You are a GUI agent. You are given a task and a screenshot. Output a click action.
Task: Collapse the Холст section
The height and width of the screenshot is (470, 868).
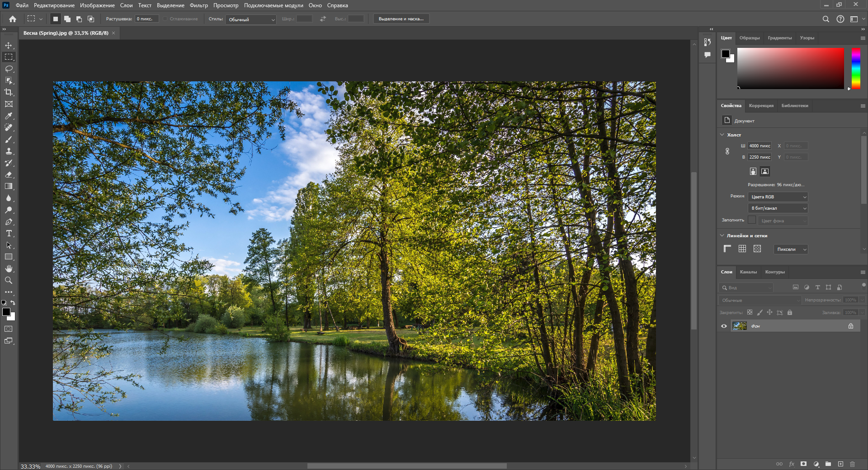coord(722,135)
